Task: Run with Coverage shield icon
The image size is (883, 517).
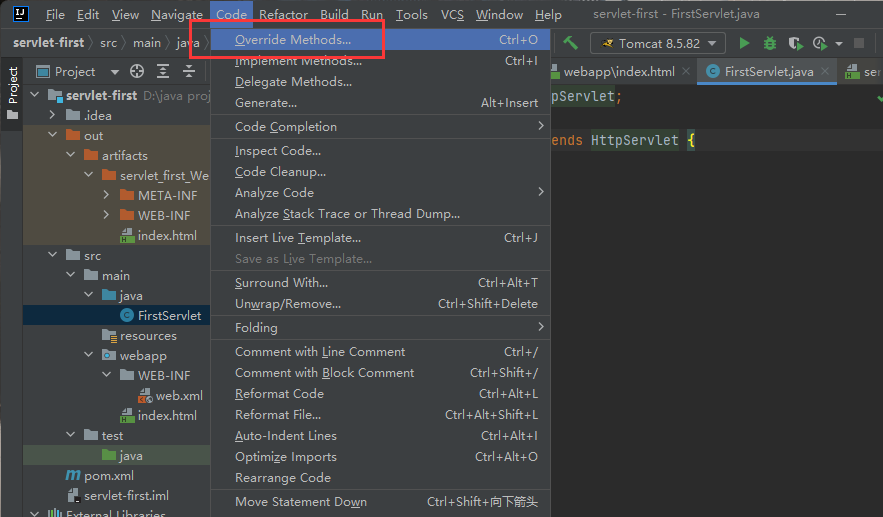Action: [x=795, y=43]
